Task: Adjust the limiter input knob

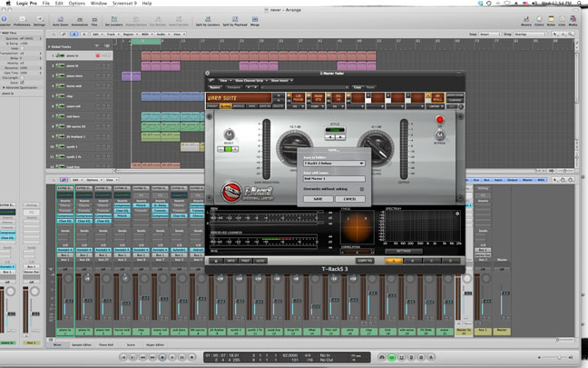Action: (294, 149)
